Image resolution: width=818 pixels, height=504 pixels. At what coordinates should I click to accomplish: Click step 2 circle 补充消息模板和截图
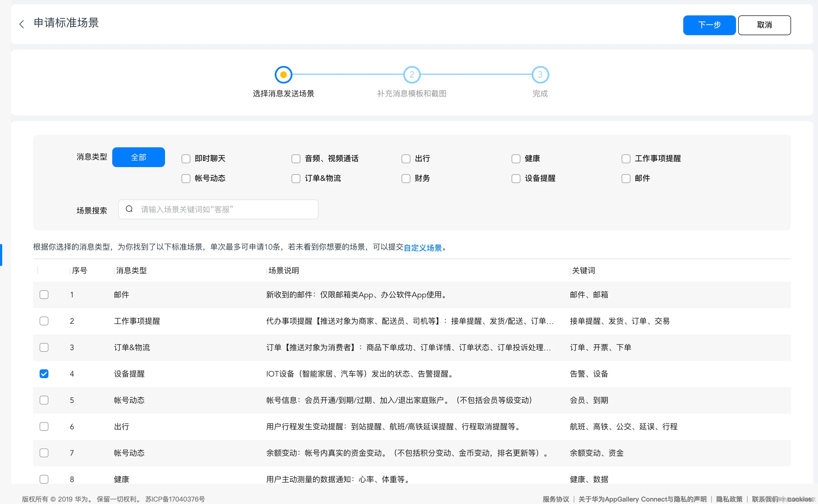[x=412, y=74]
